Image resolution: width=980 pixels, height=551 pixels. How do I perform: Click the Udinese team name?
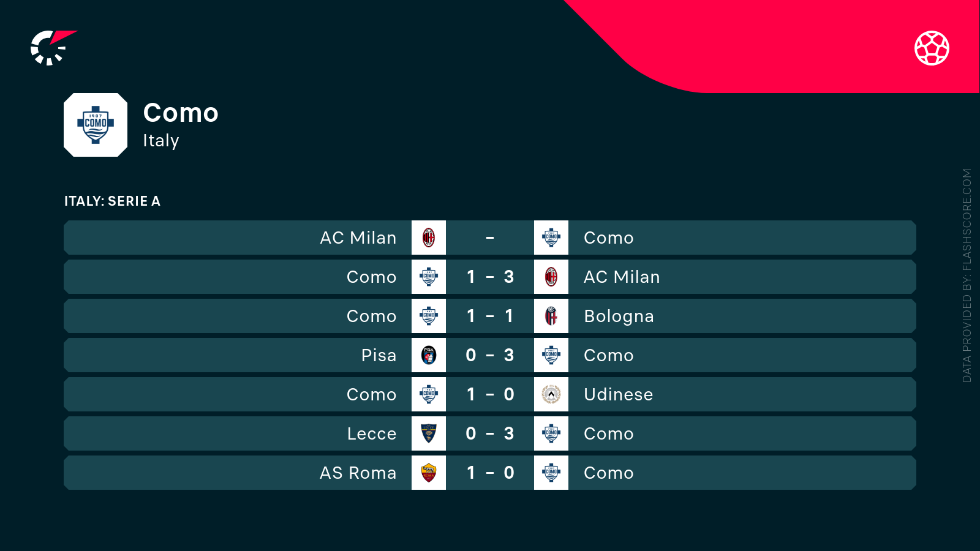[618, 394]
